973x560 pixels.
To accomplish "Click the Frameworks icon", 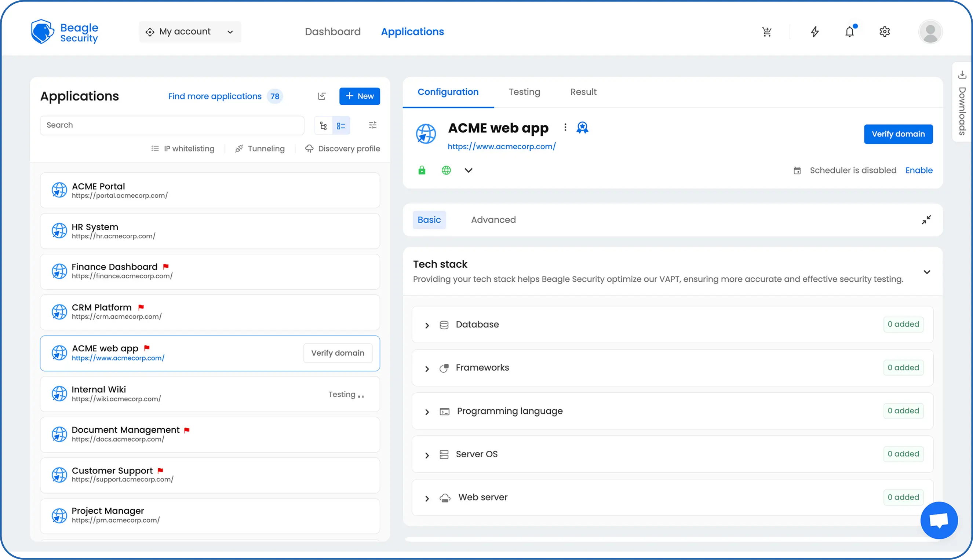I will [444, 368].
